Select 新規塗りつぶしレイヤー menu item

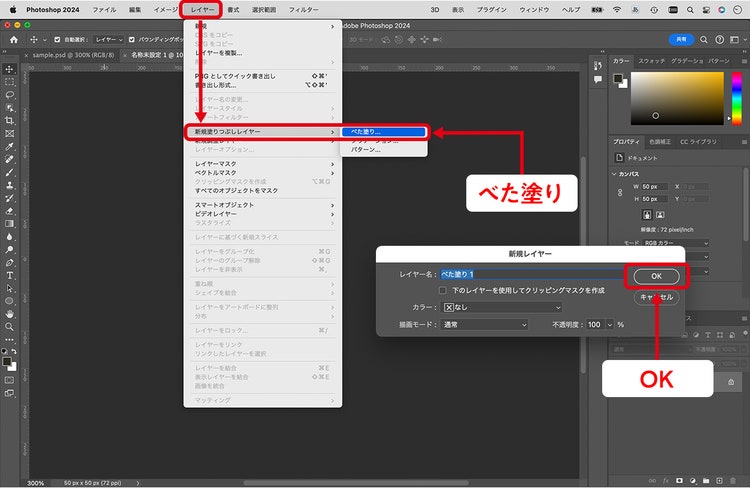(263, 132)
